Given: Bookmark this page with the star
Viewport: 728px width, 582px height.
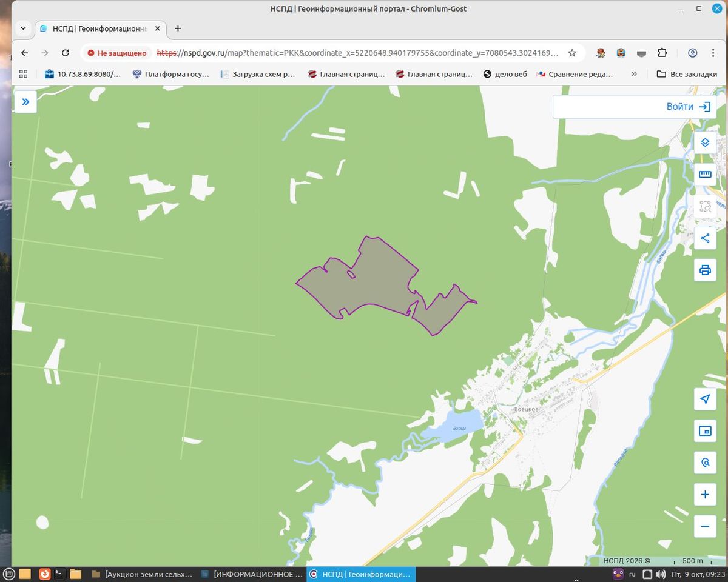Looking at the screenshot, I should click(x=572, y=53).
